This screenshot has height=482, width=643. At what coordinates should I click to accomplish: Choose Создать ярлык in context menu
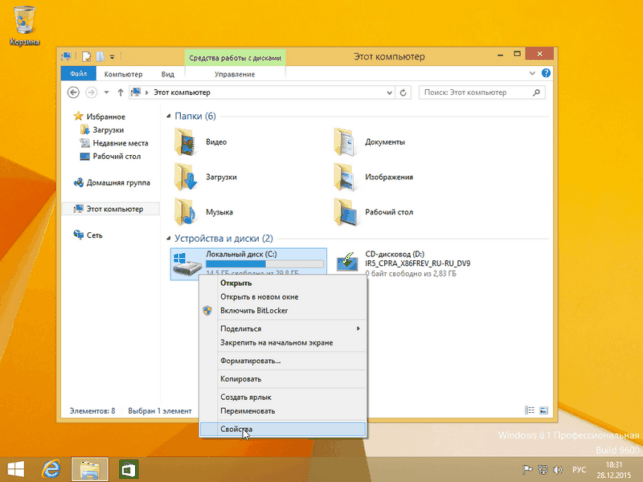click(x=283, y=397)
